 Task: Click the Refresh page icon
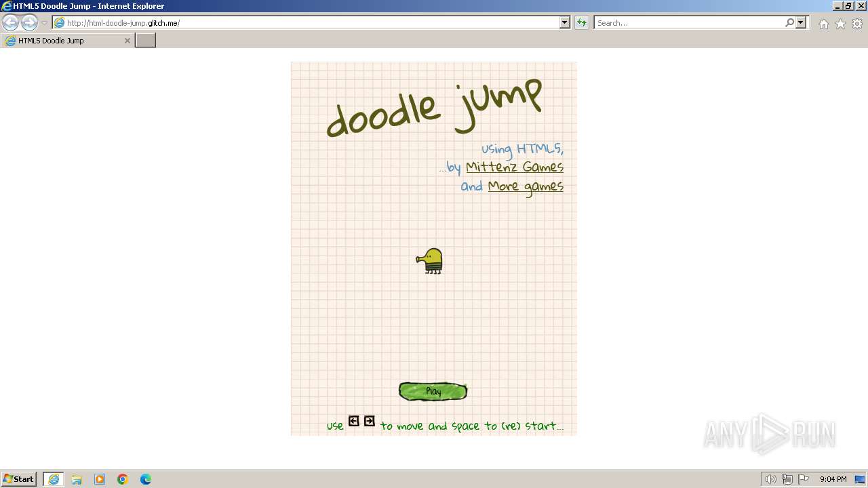tap(582, 23)
